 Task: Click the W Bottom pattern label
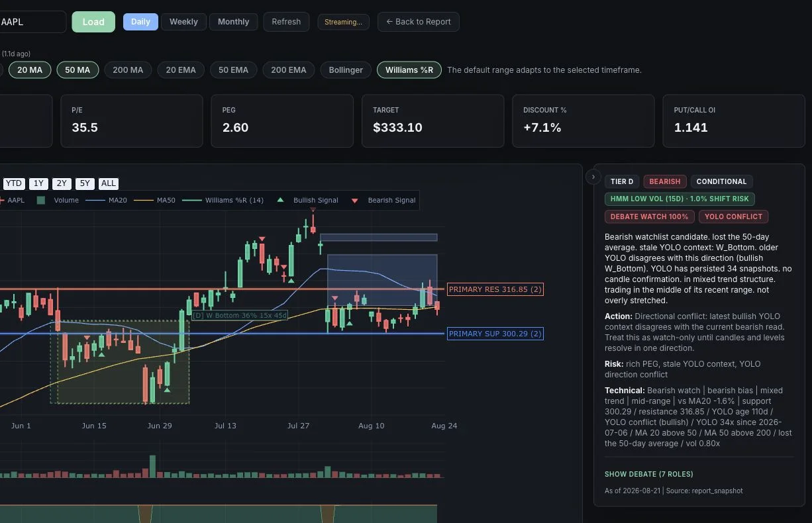[x=240, y=315]
